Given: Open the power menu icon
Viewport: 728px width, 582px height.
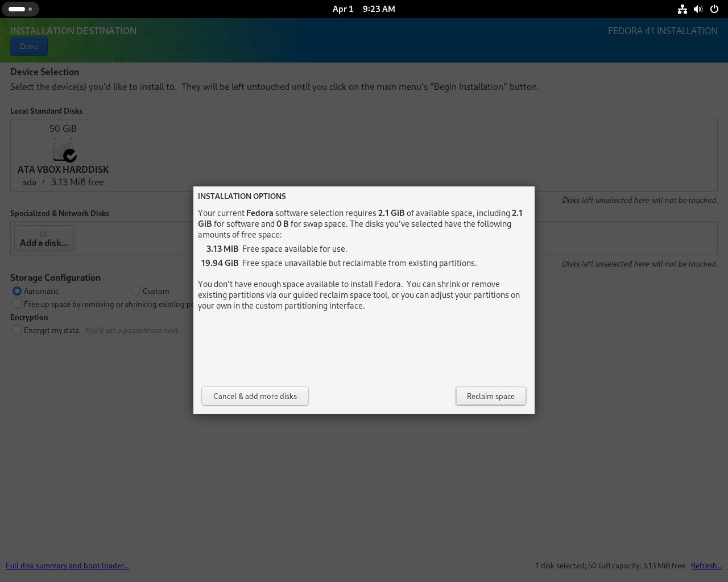Looking at the screenshot, I should pyautogui.click(x=714, y=9).
